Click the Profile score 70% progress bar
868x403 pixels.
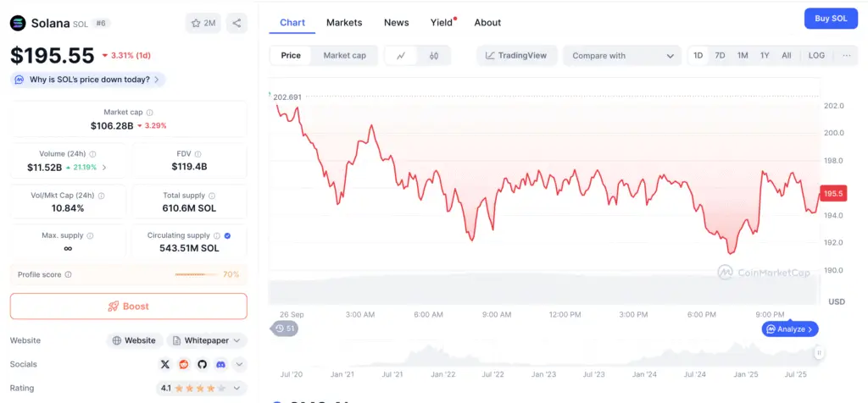click(198, 275)
